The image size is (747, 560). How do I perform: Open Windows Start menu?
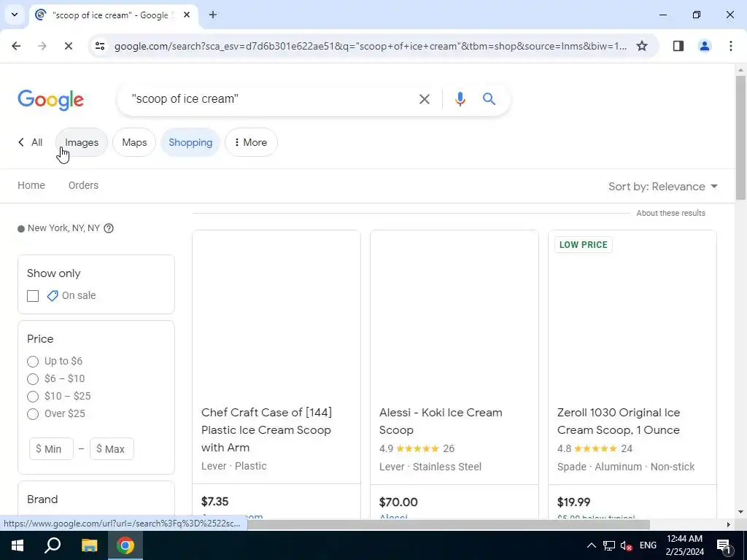tap(18, 545)
